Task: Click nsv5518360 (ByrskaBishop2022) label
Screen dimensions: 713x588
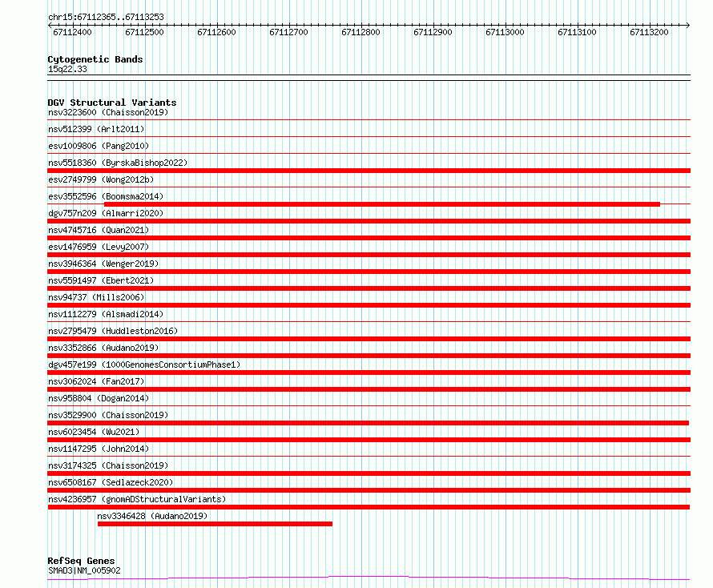Action: [x=117, y=163]
